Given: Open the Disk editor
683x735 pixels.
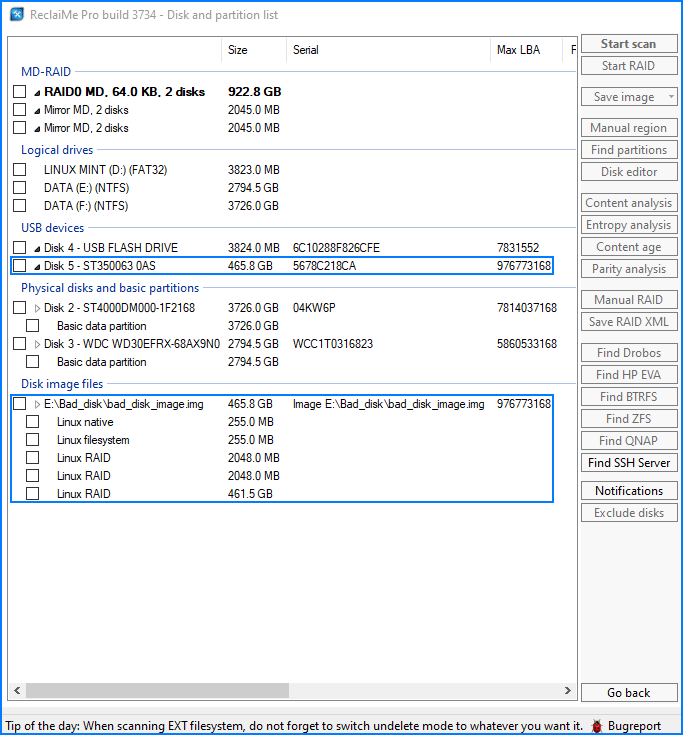Looking at the screenshot, I should (x=629, y=172).
